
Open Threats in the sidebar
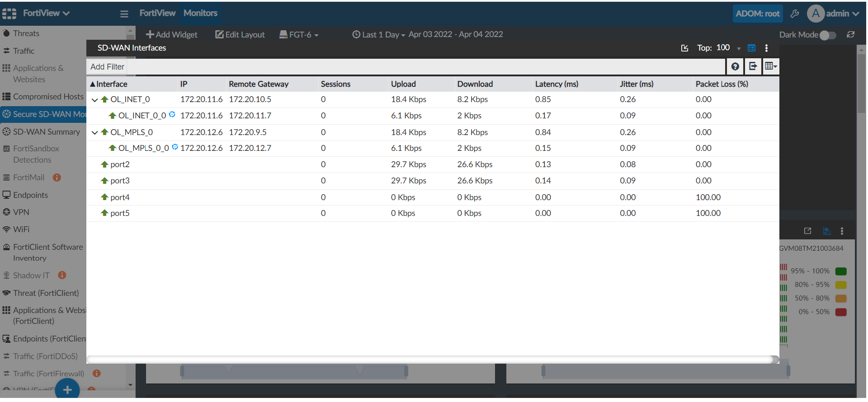[26, 33]
